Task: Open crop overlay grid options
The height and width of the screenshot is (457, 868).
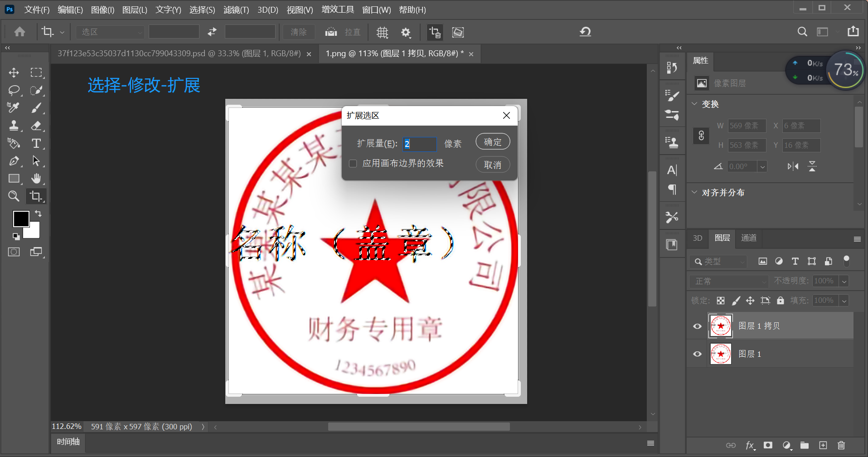Action: click(x=383, y=32)
